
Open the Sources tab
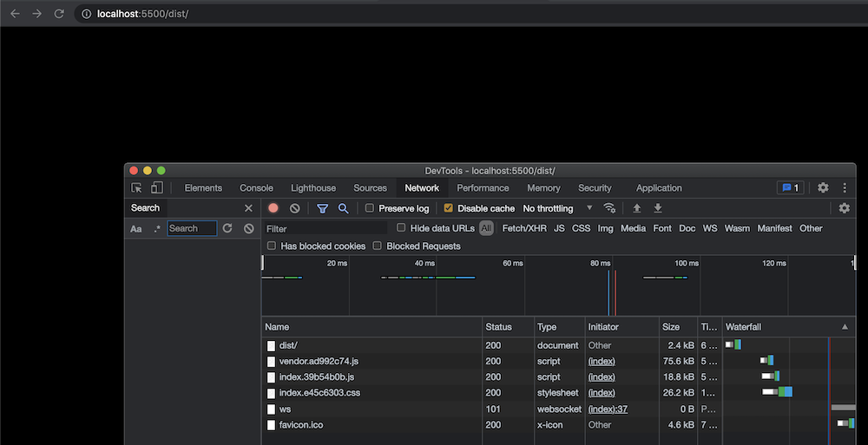(x=371, y=187)
